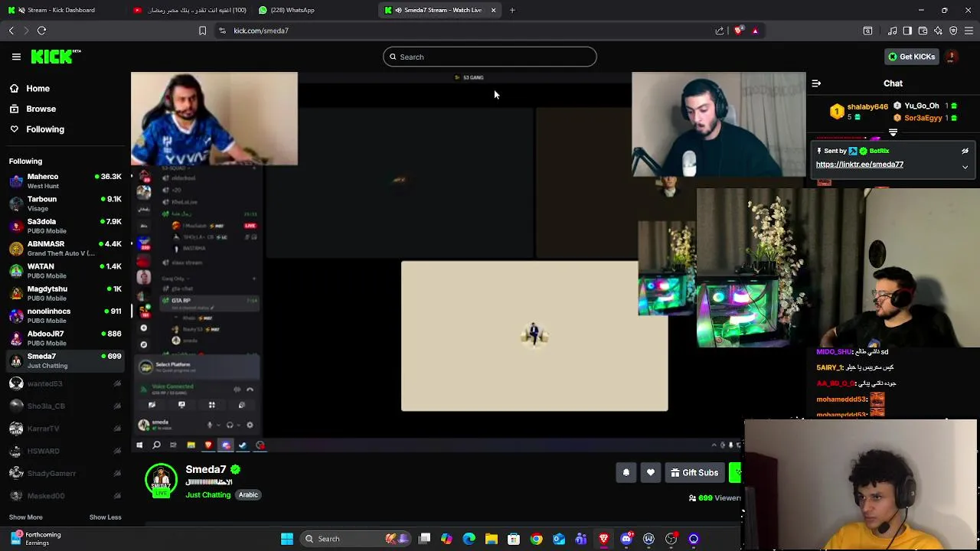Open Tarboun channel from Following list
The image size is (980, 551).
pyautogui.click(x=65, y=203)
